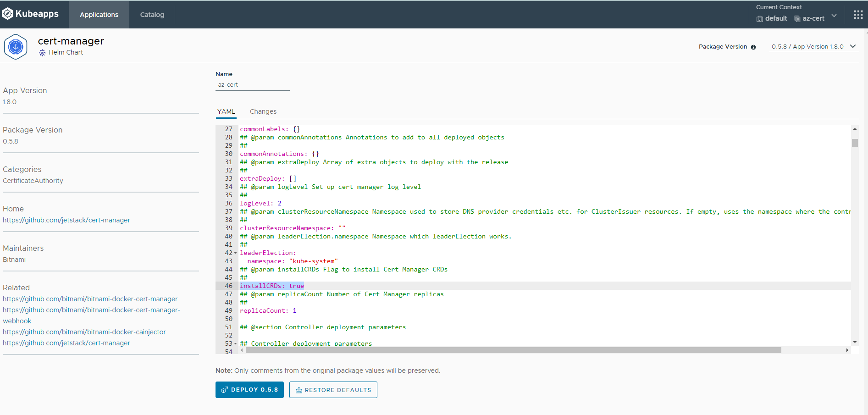Click the default namespace context label

[x=772, y=18]
